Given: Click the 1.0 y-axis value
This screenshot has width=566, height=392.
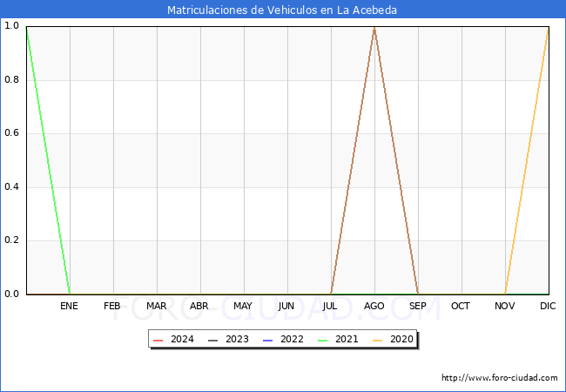Looking at the screenshot, I should pyautogui.click(x=11, y=25).
